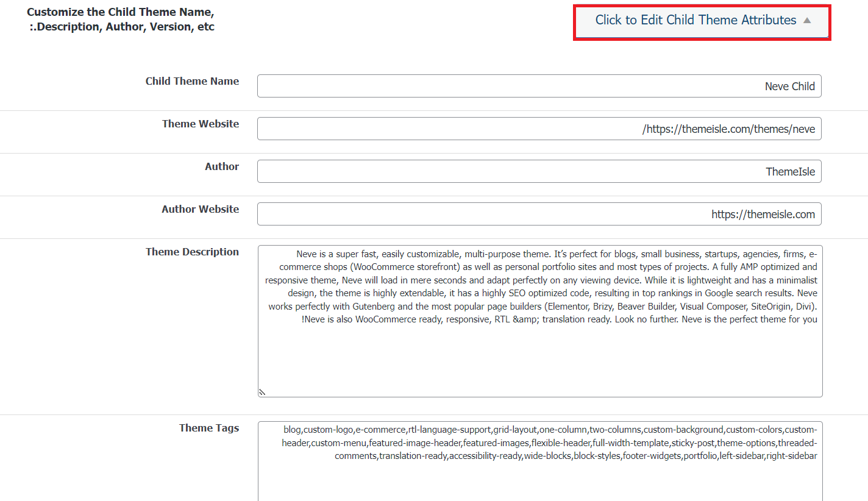868x501 pixels.
Task: Select the Author input containing ThemeIsle
Action: click(x=539, y=171)
